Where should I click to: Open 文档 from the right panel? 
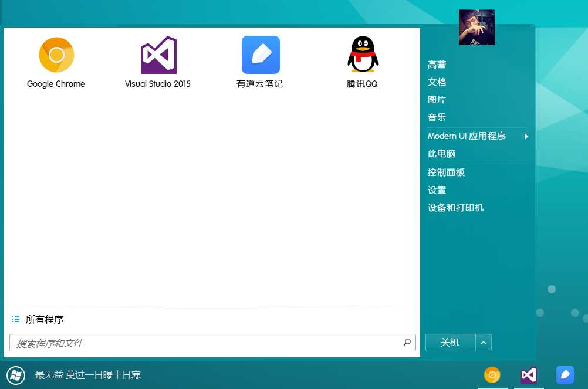point(437,82)
